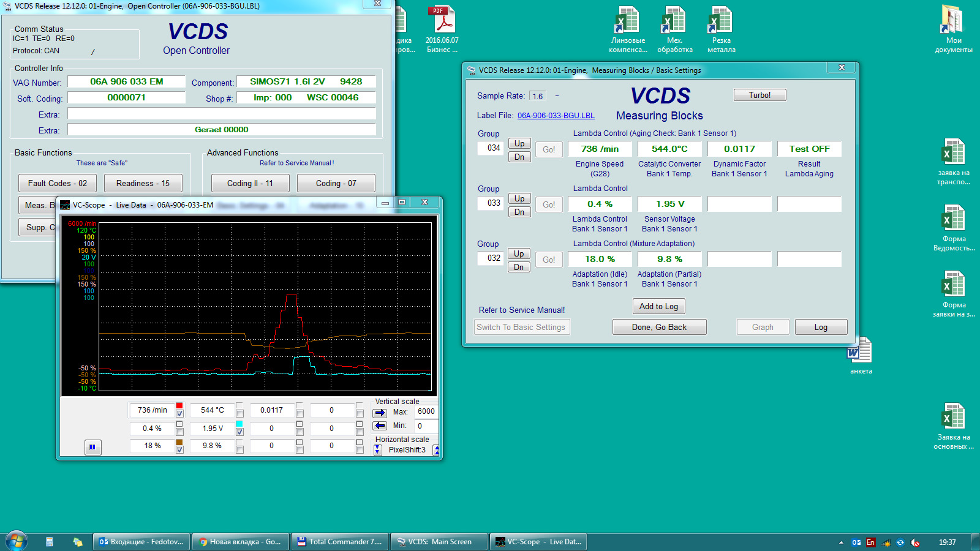The width and height of the screenshot is (980, 551).
Task: Decrement group 034 with Dn button
Action: pos(519,157)
